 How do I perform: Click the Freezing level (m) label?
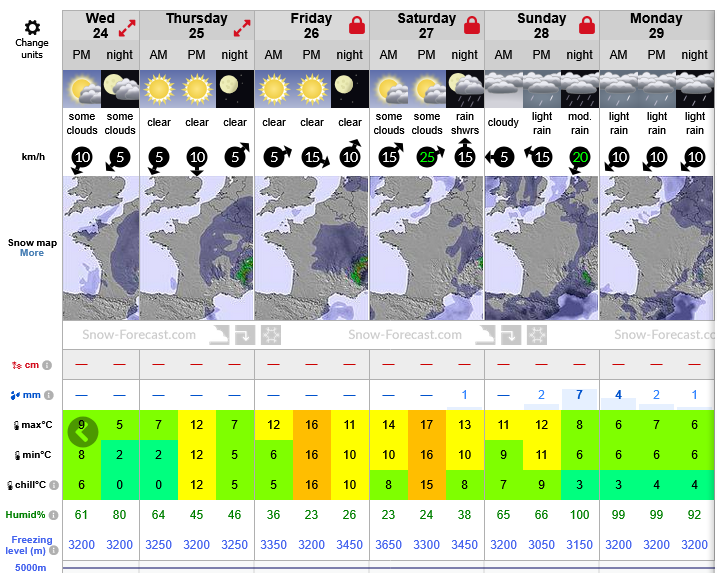coord(28,545)
